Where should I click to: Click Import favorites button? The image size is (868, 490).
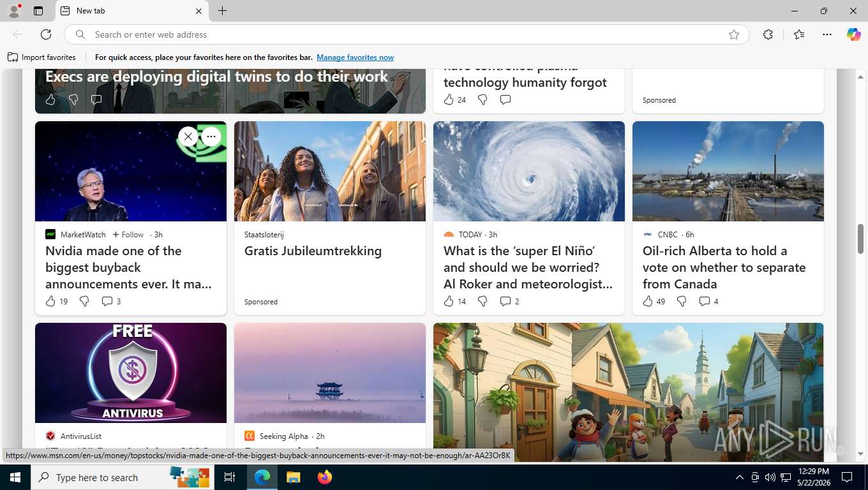(x=41, y=57)
